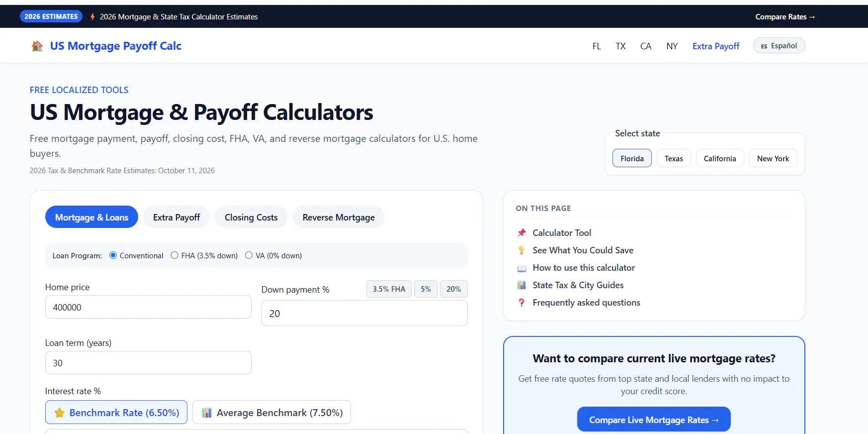
Task: Click the lightning bolt icon in top banner
Action: click(x=92, y=17)
